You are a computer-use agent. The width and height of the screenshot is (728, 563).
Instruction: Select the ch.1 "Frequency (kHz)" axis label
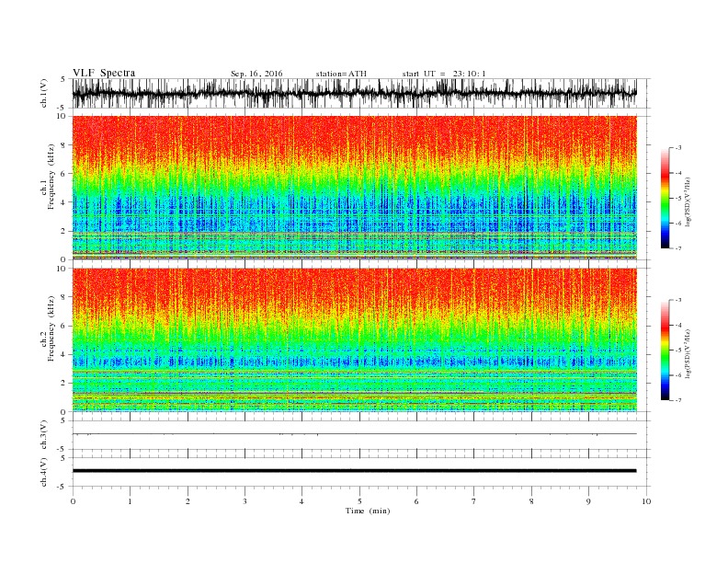(x=51, y=177)
